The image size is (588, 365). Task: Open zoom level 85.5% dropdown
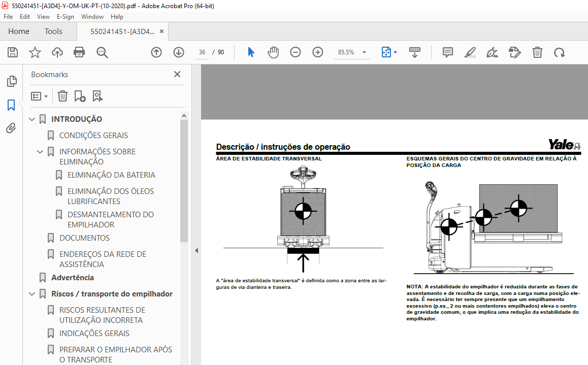coord(364,52)
